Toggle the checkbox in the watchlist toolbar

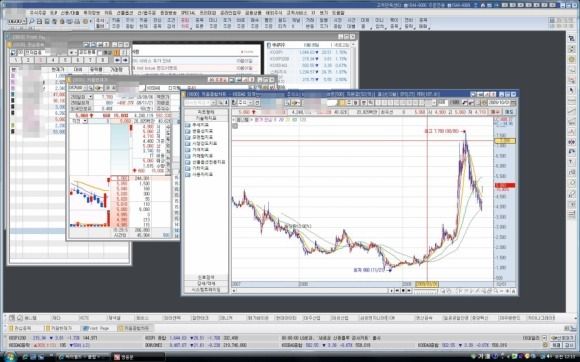tap(100, 53)
